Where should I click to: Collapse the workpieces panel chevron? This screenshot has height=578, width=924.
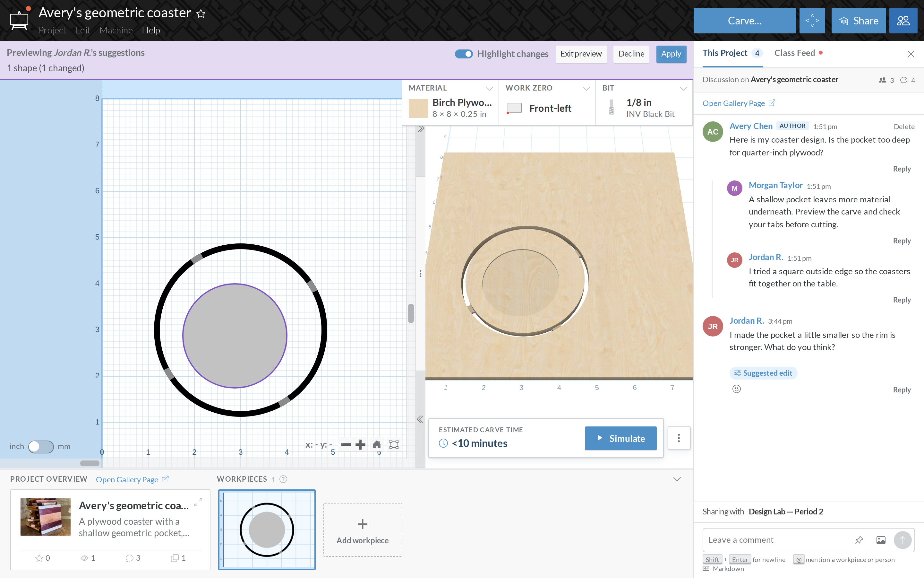click(x=677, y=479)
